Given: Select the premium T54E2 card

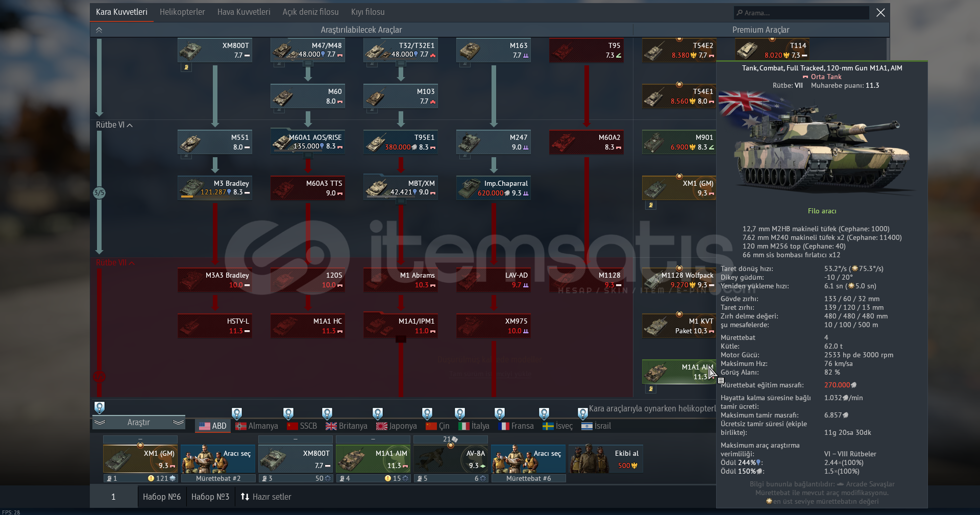Looking at the screenshot, I should [x=679, y=50].
